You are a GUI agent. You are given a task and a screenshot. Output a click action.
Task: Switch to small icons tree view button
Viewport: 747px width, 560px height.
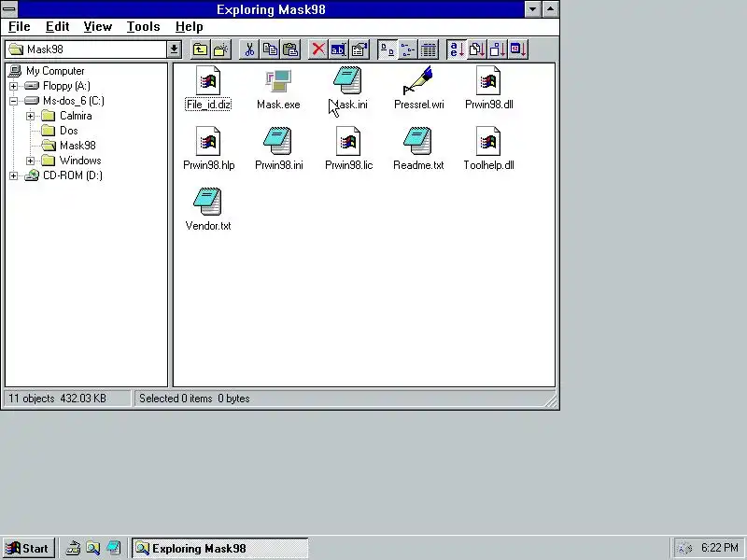(408, 49)
